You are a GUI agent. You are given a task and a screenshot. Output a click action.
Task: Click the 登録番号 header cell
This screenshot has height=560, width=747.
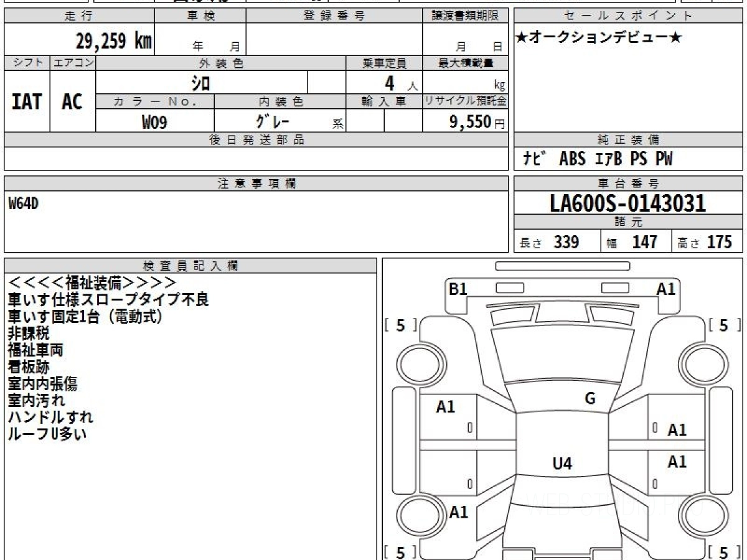pos(334,16)
